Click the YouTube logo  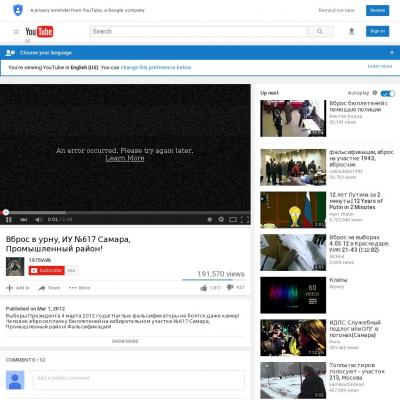tap(39, 32)
